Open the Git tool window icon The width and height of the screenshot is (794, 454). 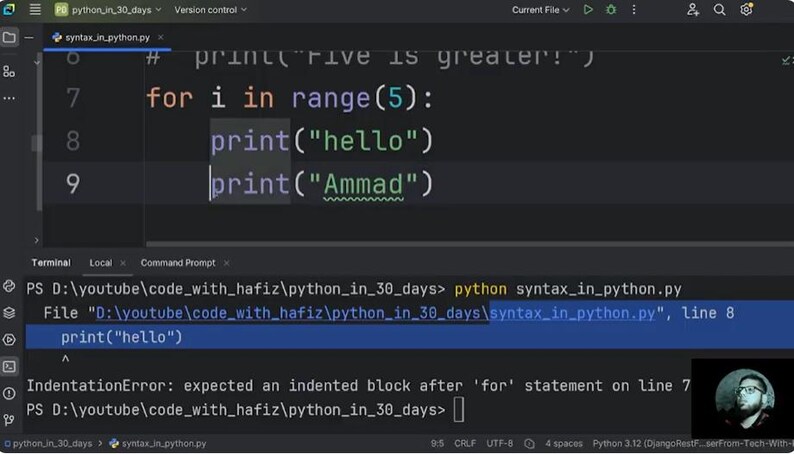(x=9, y=420)
